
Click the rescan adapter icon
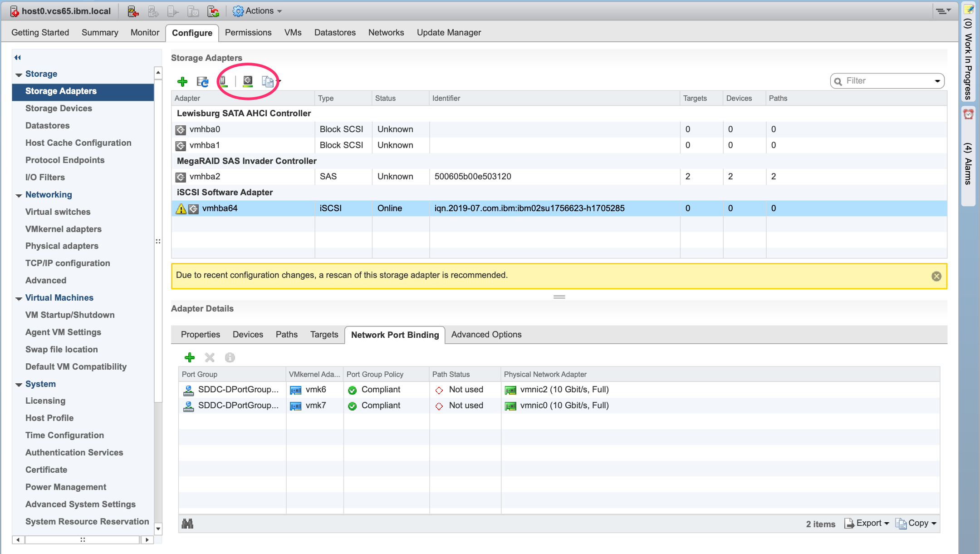[x=248, y=82]
